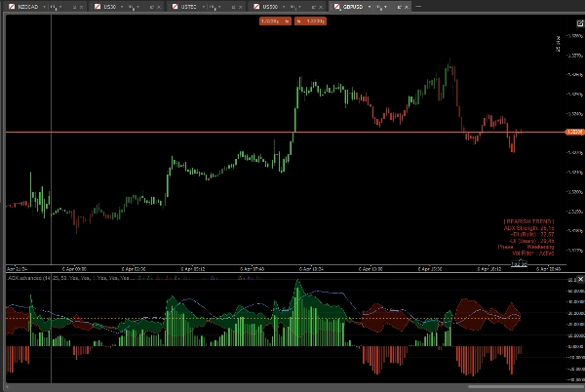Switch to the USTEC chart tab
585x392 pixels.
pos(189,6)
